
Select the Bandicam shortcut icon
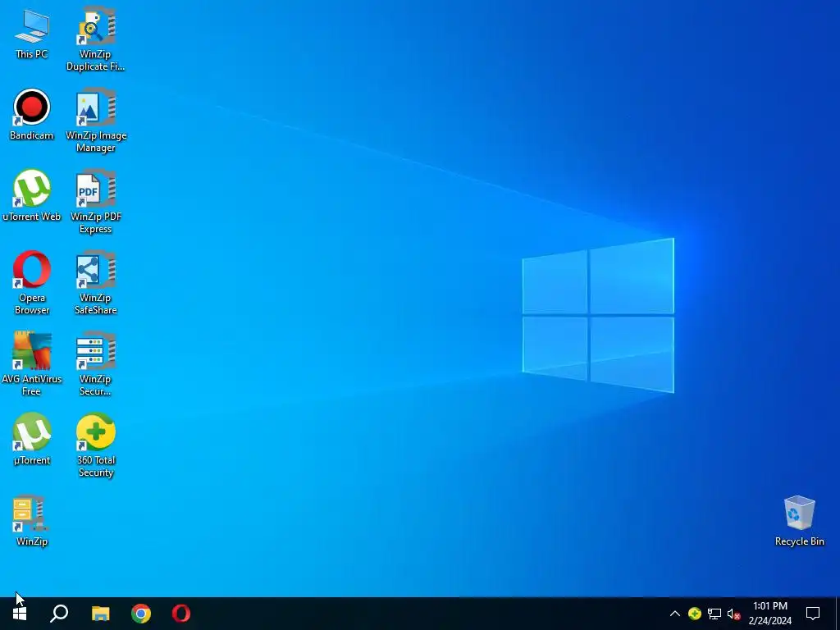point(32,115)
